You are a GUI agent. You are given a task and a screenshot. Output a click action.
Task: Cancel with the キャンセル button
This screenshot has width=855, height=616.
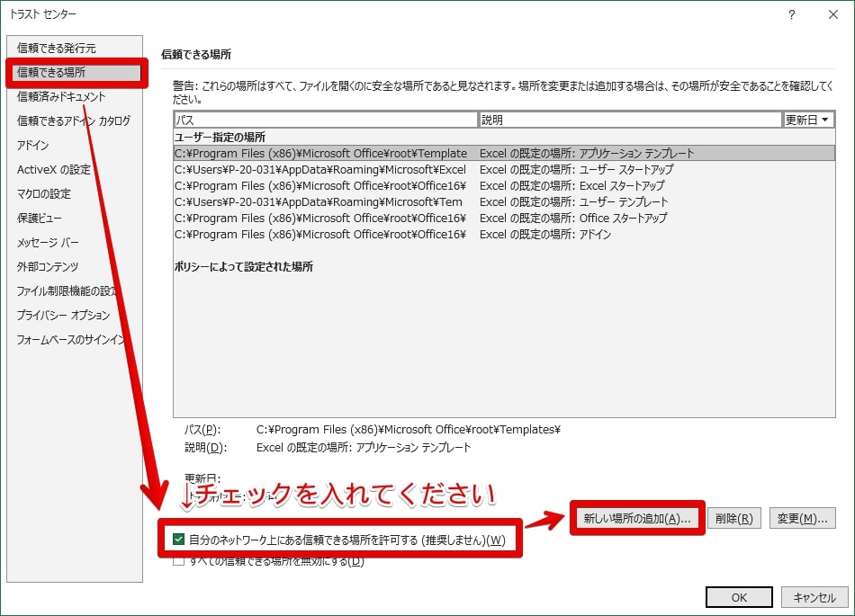click(814, 598)
